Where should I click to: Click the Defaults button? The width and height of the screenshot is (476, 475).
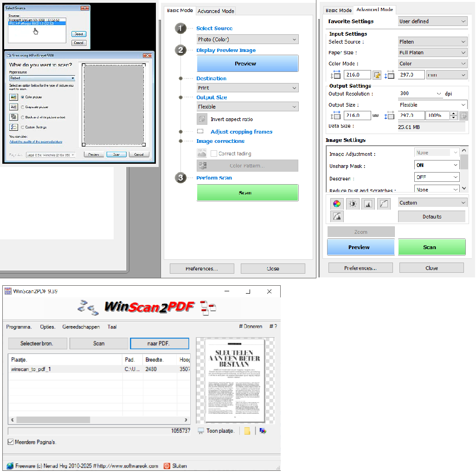431,217
